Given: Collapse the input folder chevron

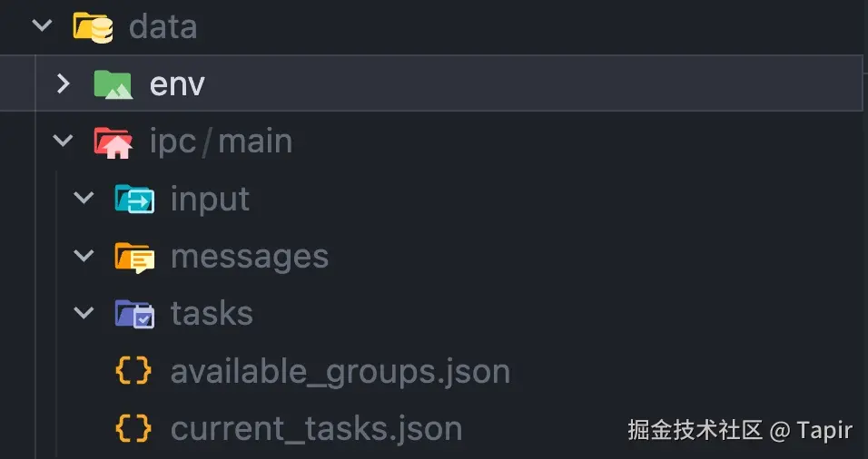Looking at the screenshot, I should [84, 199].
